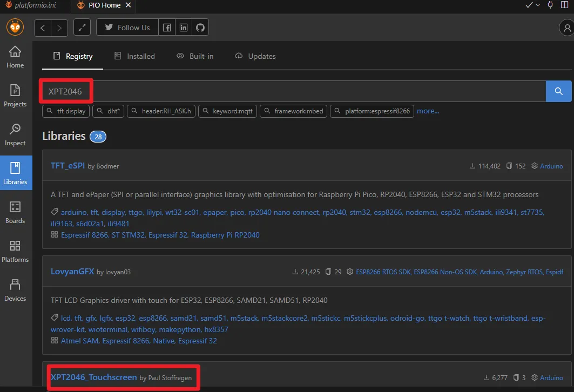Click the 'wt32-sc01' keyword tag
Image resolution: width=574 pixels, height=392 pixels.
point(183,212)
